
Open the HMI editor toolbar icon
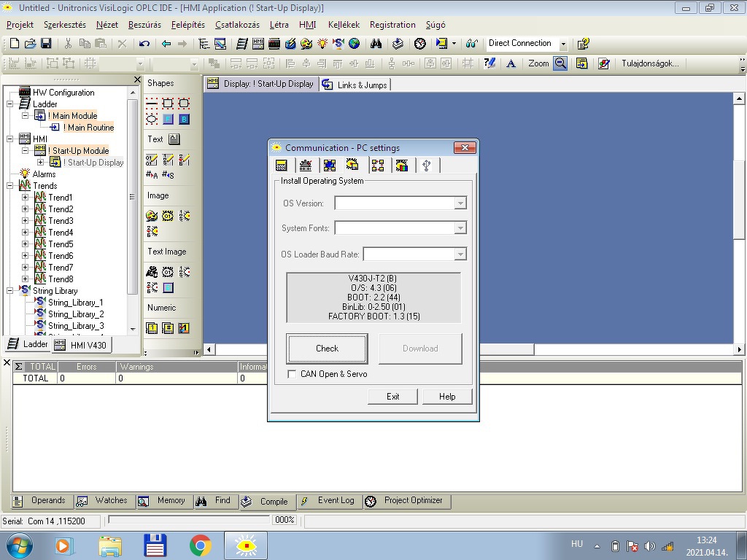click(258, 44)
